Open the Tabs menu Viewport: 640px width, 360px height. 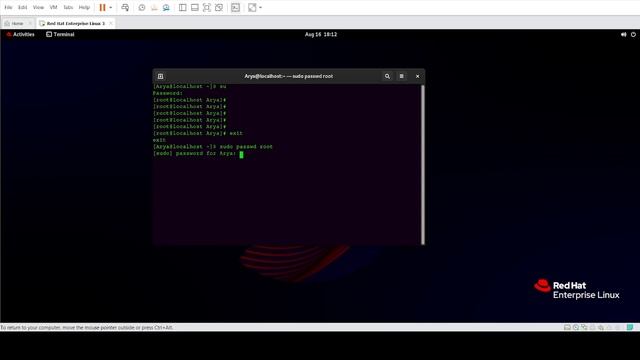click(x=68, y=7)
